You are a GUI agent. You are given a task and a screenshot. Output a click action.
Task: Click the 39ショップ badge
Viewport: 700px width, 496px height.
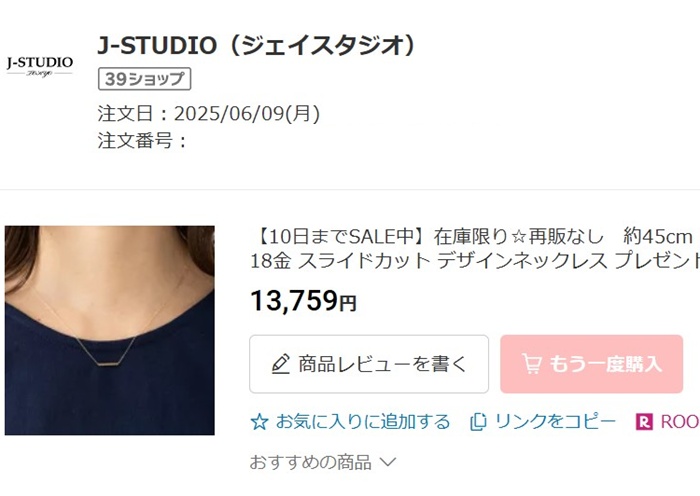(145, 79)
